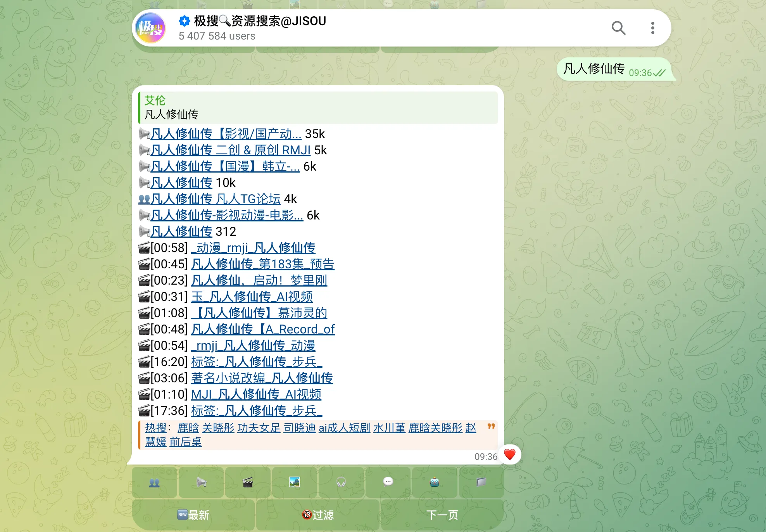This screenshot has height=532, width=766.
Task: Search hot term 功夫女足
Action: tap(259, 428)
